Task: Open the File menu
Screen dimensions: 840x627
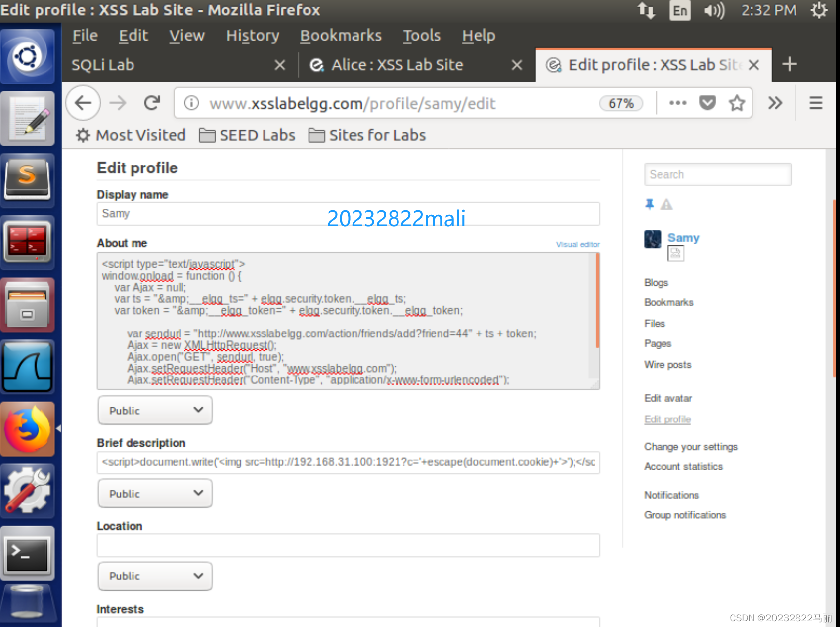Action: click(x=85, y=36)
